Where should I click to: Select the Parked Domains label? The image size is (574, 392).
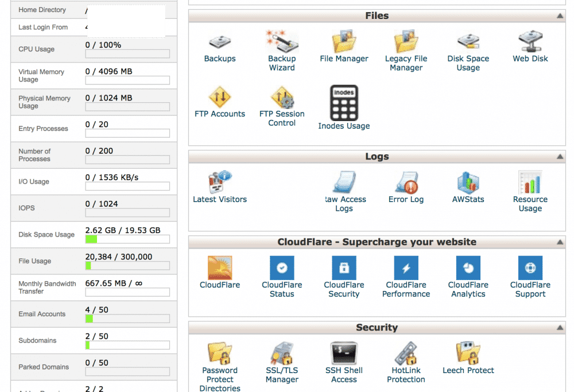44,367
